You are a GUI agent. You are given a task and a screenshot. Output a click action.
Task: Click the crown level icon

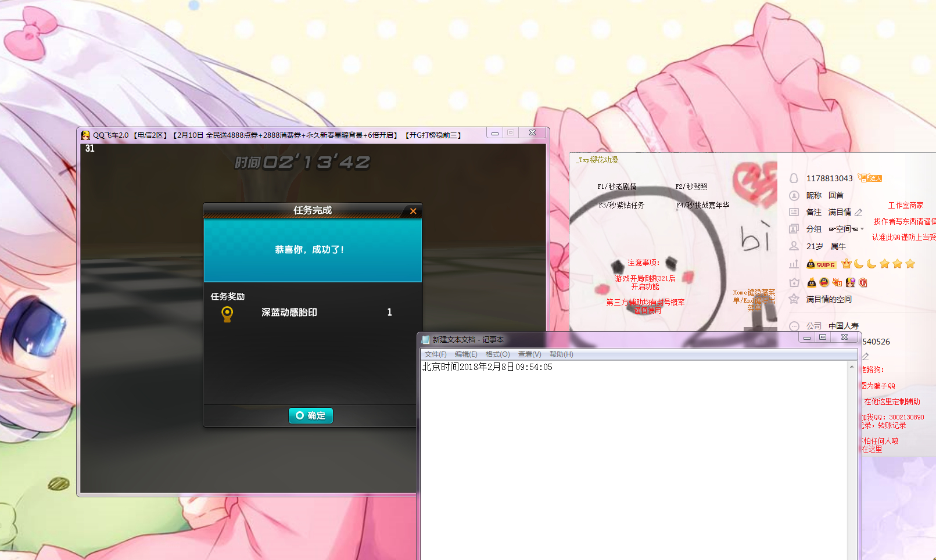point(846,264)
